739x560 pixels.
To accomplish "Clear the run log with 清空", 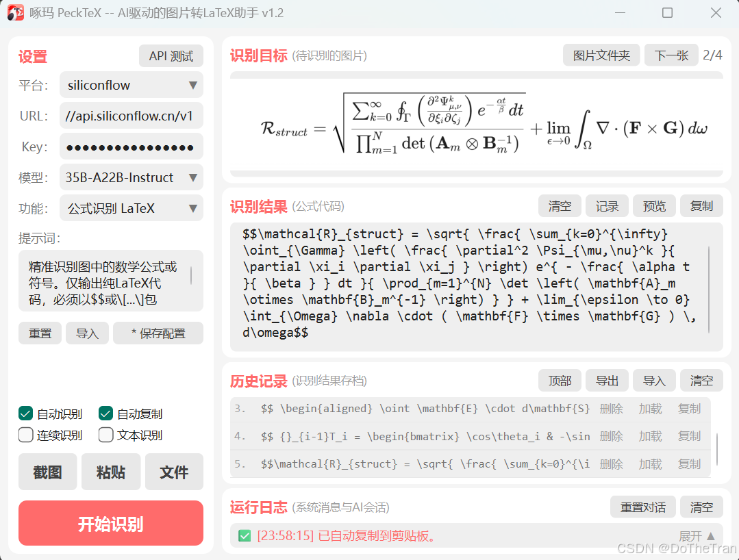I will tap(701, 507).
